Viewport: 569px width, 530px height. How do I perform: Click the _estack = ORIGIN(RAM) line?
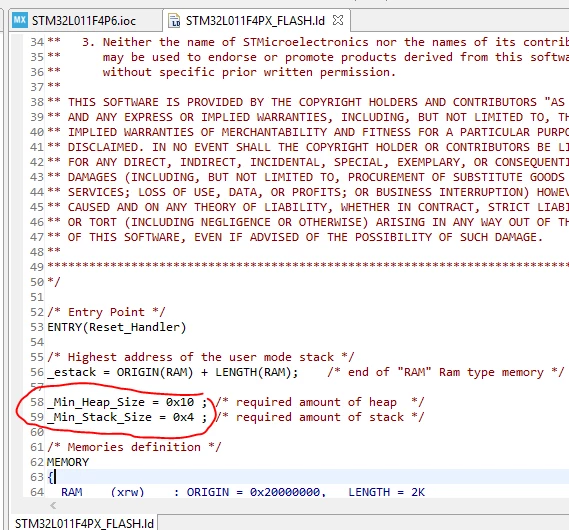point(172,372)
